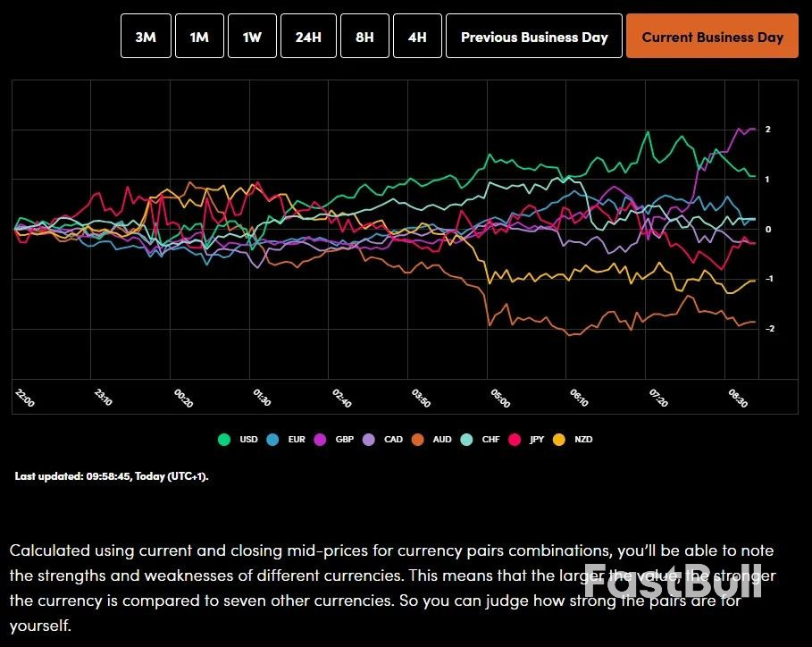Open the 8H chart view
812x647 pixels.
coord(364,36)
